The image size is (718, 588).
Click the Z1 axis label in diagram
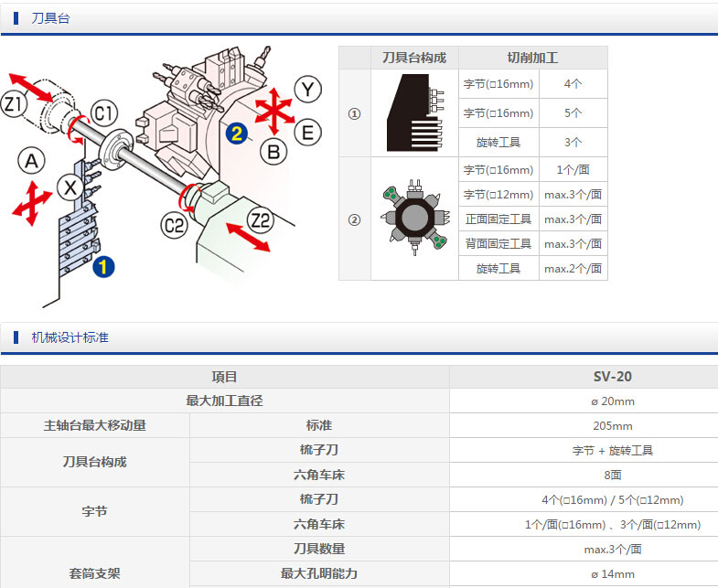click(x=15, y=104)
